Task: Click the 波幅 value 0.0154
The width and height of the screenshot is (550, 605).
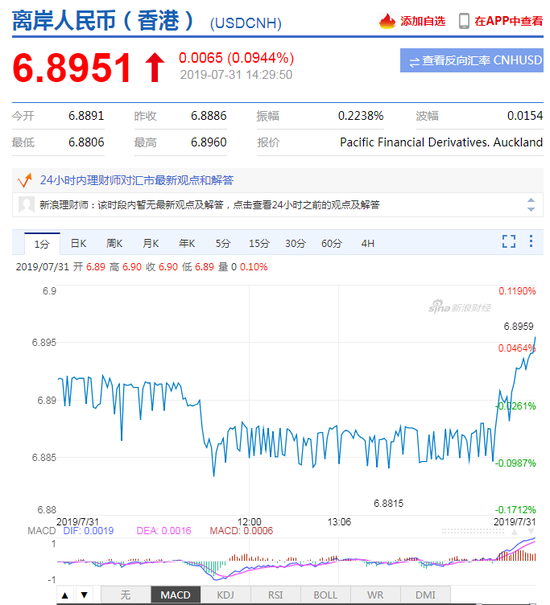Action: click(525, 116)
